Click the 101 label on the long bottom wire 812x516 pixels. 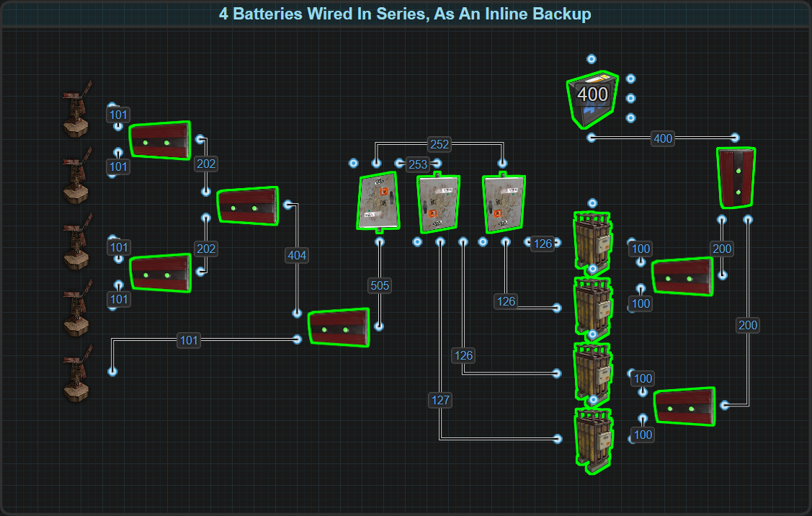[x=189, y=340]
